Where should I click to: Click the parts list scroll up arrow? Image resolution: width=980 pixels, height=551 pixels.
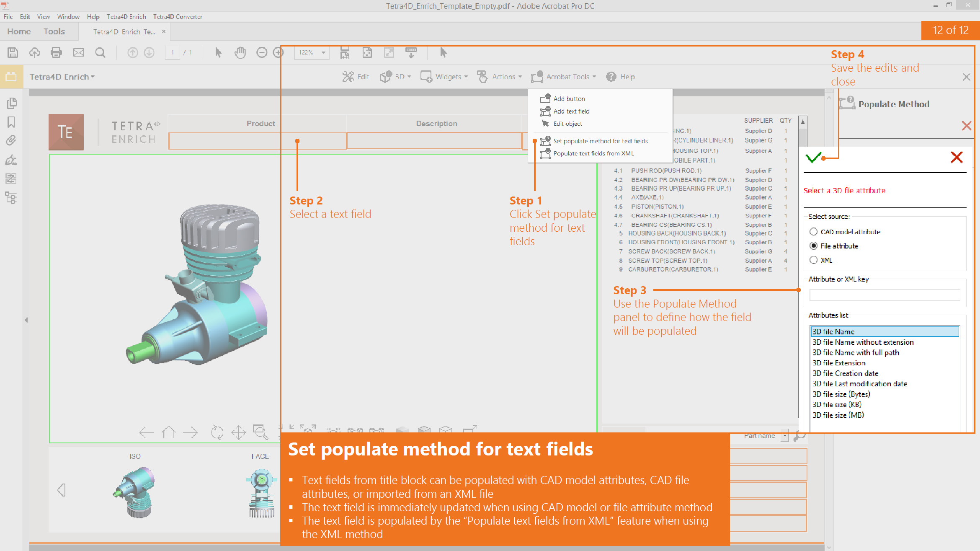click(803, 122)
